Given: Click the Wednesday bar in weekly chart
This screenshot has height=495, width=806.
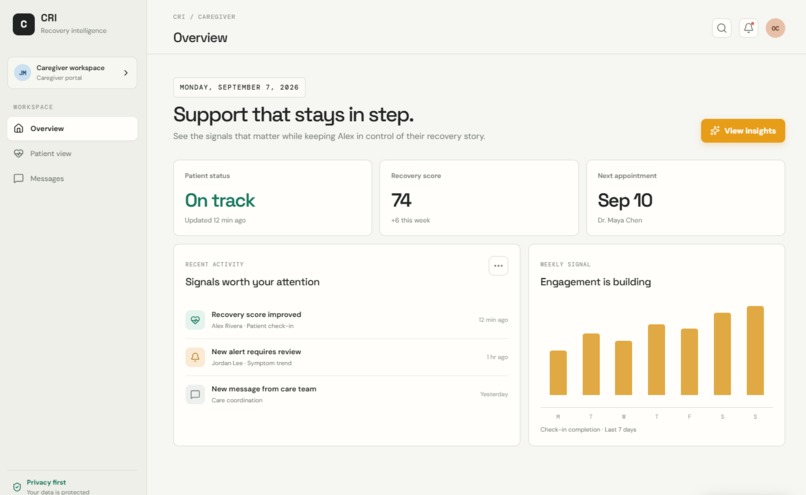Looking at the screenshot, I should point(624,368).
